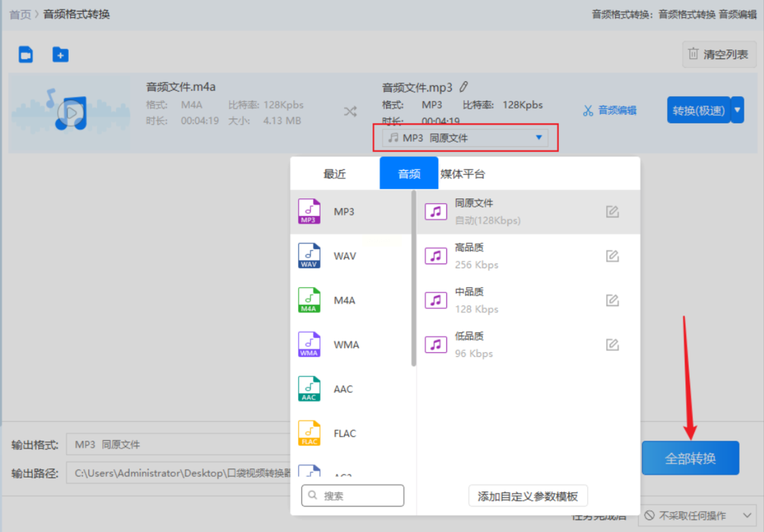Edit the 中品质 128 Kbps preset
The width and height of the screenshot is (764, 532).
612,300
